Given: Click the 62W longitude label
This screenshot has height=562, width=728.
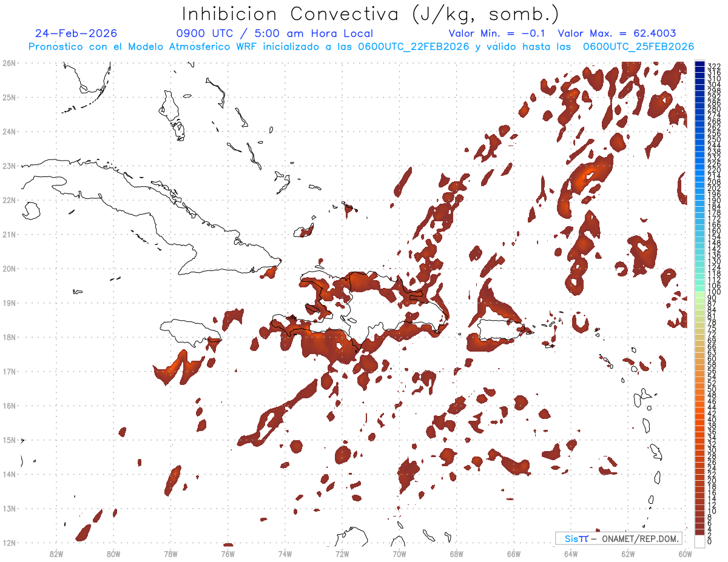Looking at the screenshot, I should [x=628, y=554].
